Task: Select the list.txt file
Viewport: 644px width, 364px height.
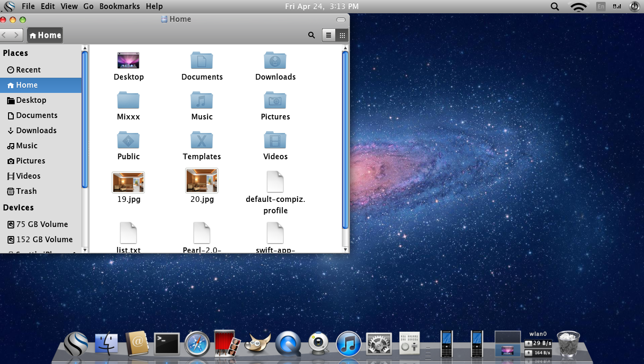Action: click(x=128, y=233)
